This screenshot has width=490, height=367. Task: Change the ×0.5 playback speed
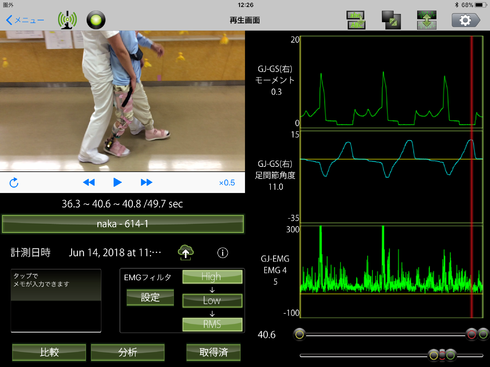pos(227,183)
